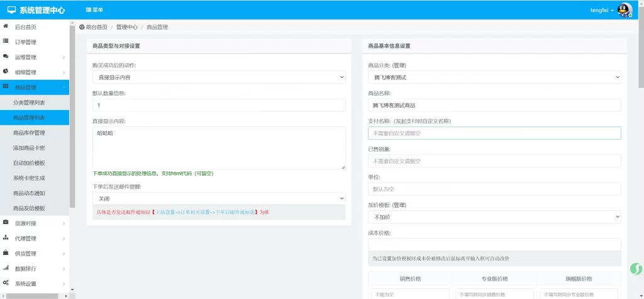Open the 加价模板 dropdown showing 不加价
Viewport: 644px width, 299px height.
494,217
